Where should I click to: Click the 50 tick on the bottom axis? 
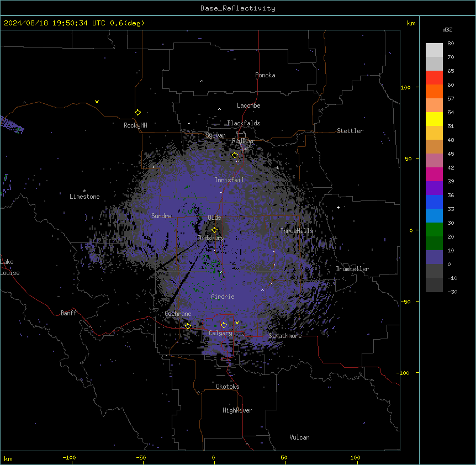tap(284, 458)
